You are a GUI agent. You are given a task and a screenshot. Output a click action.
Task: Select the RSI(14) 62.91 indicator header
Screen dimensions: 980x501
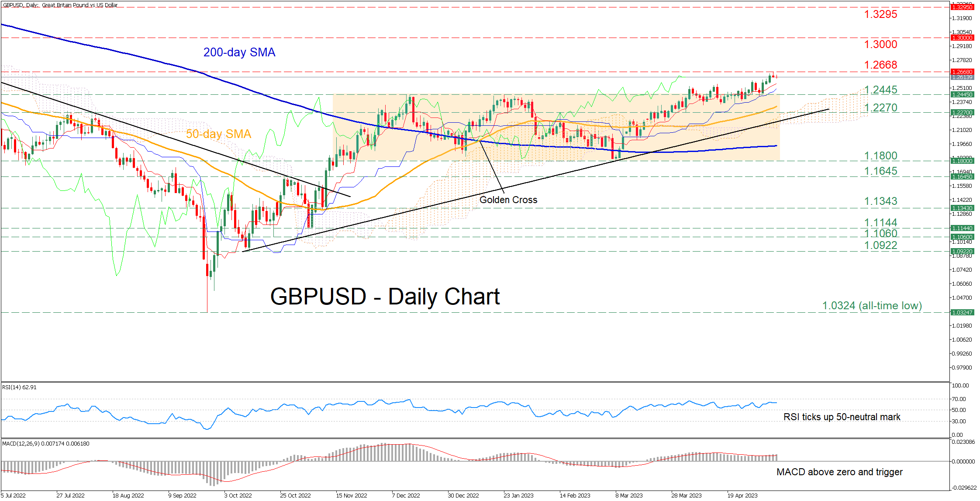pos(19,387)
